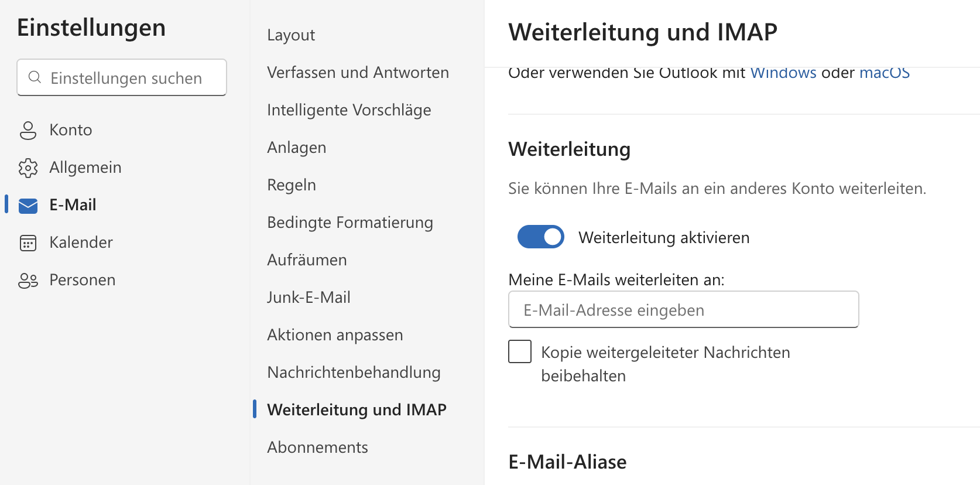
Task: Click the E-Mail-Adresse eingeben field
Action: coord(684,309)
